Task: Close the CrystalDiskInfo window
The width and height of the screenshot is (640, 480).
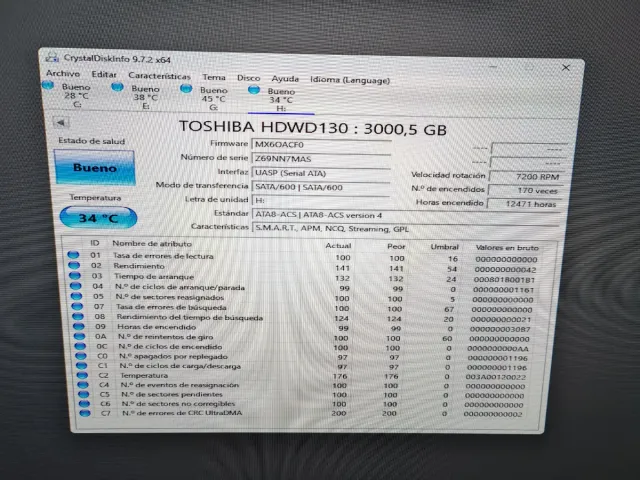Action: [566, 67]
